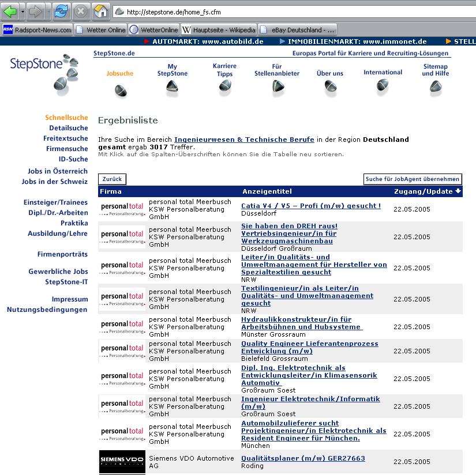
Task: Click the Sitemap und Hilfe stone icon
Action: pos(436,86)
